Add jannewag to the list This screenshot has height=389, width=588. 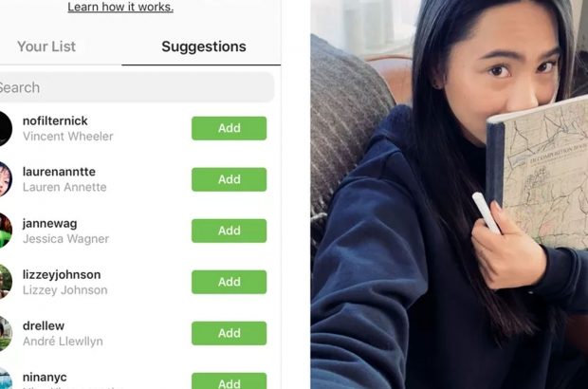[230, 231]
